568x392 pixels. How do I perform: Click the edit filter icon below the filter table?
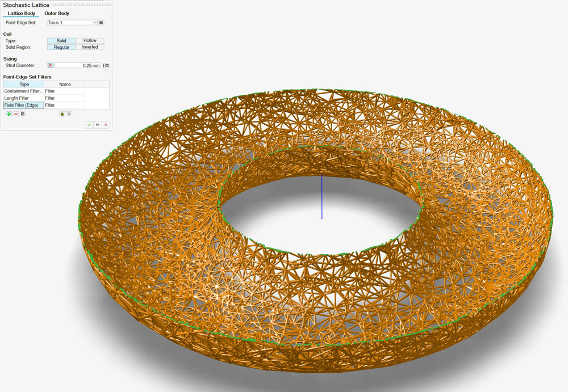(x=23, y=114)
